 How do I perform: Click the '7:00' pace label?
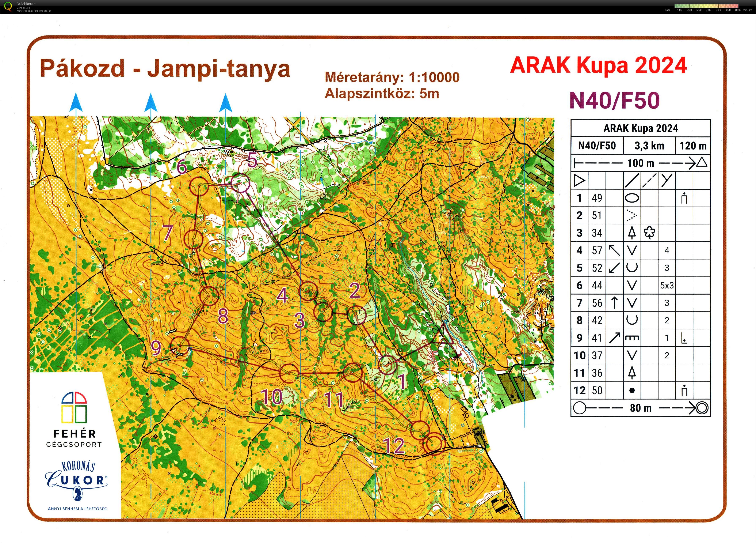coord(709,10)
